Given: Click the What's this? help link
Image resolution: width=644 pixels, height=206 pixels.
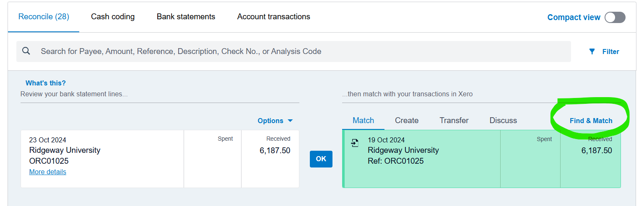Looking at the screenshot, I should (46, 83).
